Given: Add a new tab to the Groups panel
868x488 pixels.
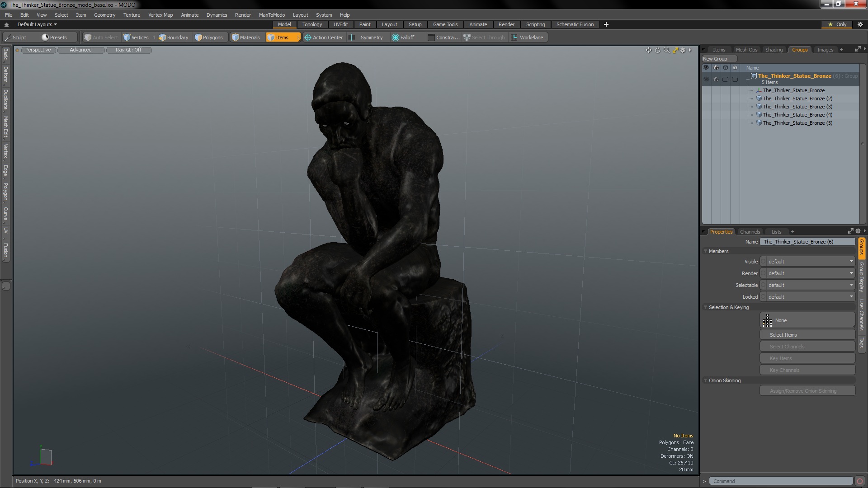Looking at the screenshot, I should (841, 50).
